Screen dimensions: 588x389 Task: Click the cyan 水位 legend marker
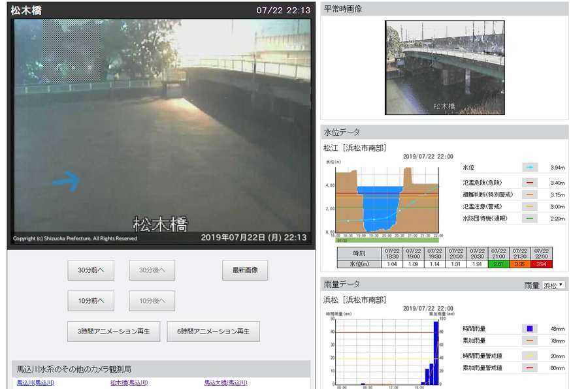point(530,168)
